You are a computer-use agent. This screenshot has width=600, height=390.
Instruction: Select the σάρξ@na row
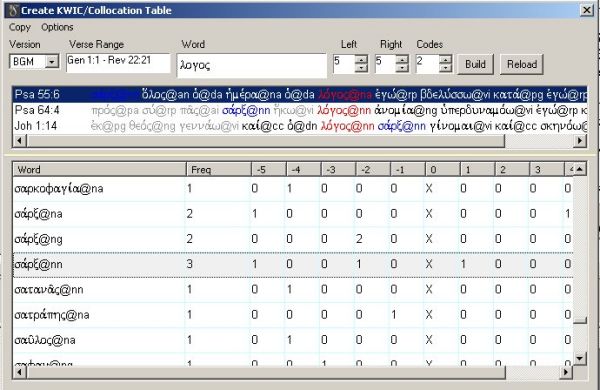pyautogui.click(x=293, y=214)
